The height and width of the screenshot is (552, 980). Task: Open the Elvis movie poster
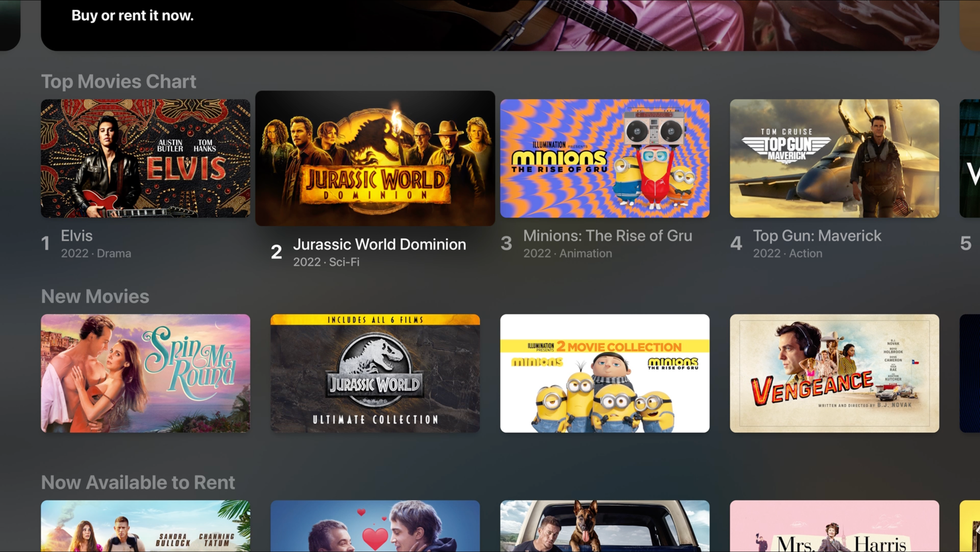[145, 158]
